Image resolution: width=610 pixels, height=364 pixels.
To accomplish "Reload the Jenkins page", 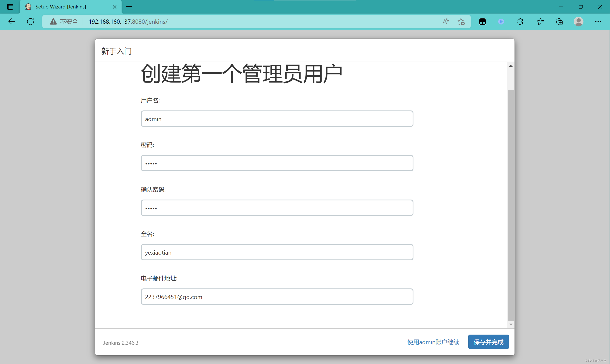I will 30,22.
